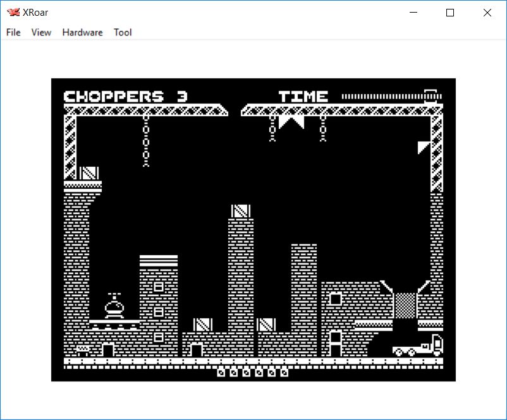
Task: Minimize the XRoar window
Action: click(413, 13)
